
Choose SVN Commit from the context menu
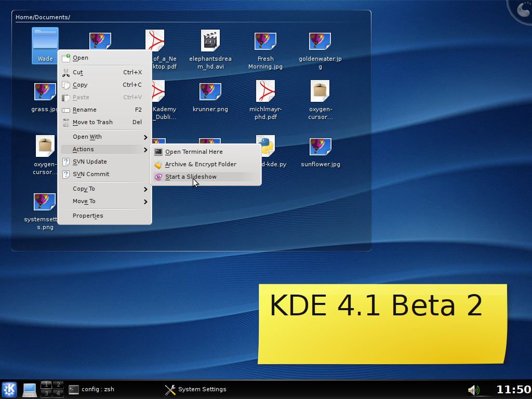click(x=105, y=174)
